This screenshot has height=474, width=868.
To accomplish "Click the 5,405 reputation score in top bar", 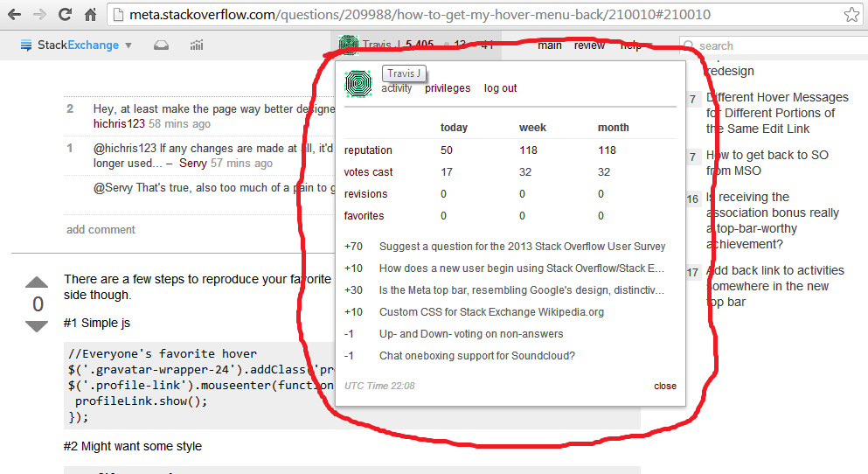I will [x=419, y=45].
